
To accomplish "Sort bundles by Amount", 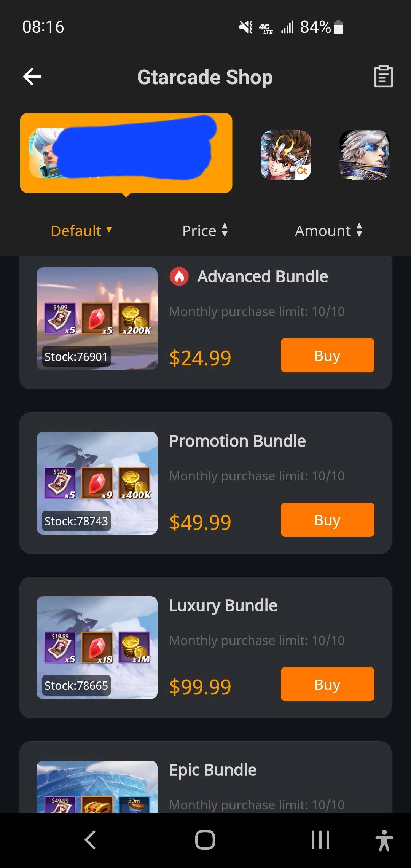I will (329, 231).
